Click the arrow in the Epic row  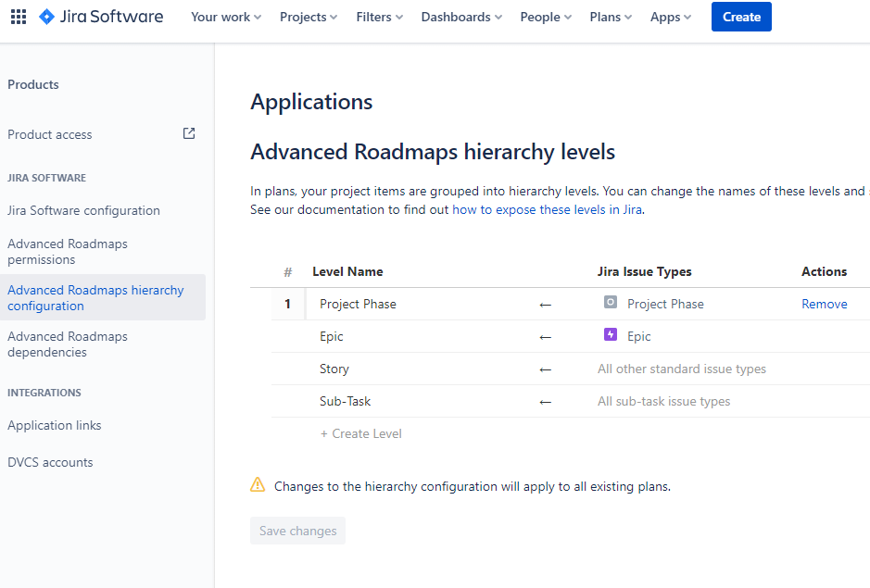pos(546,337)
